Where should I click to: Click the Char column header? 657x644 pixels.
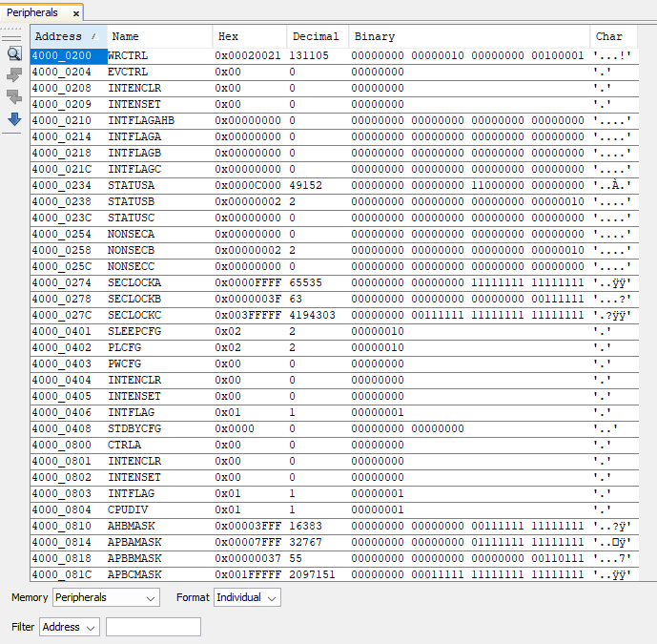click(x=622, y=36)
